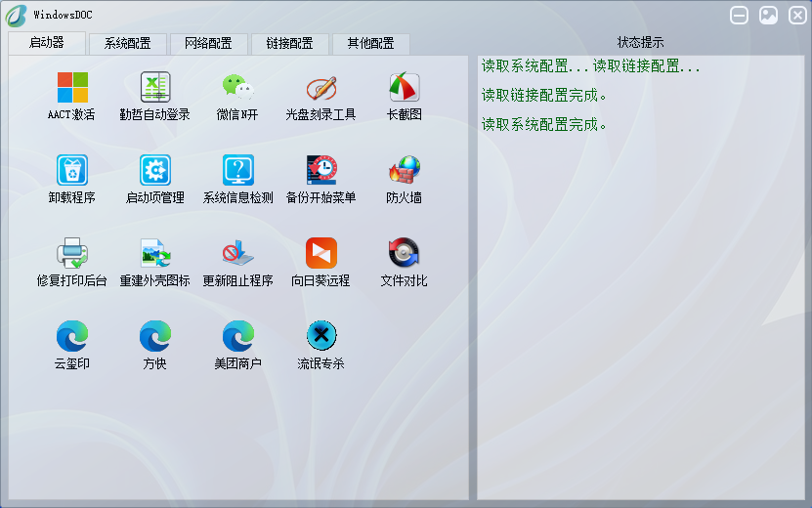
Task: Click the WindowsDOC title text
Action: coord(63,15)
